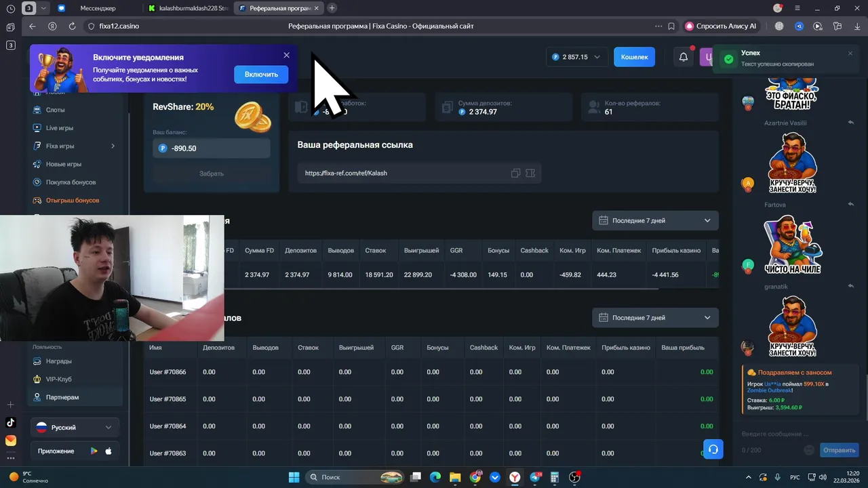Open the first Последние 7 дней dropdown
This screenshot has height=488, width=868.
tap(655, 220)
